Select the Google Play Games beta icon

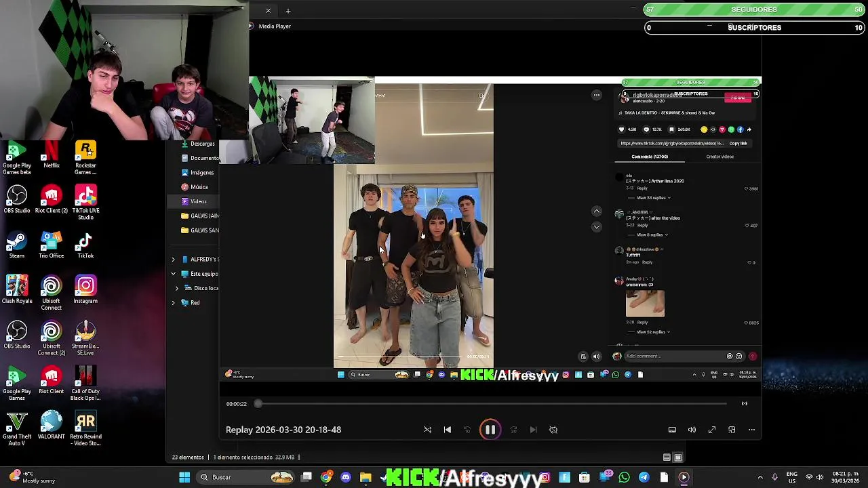(17, 158)
